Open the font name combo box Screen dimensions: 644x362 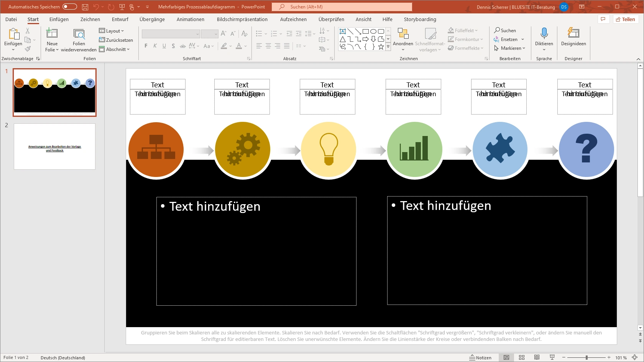(171, 34)
